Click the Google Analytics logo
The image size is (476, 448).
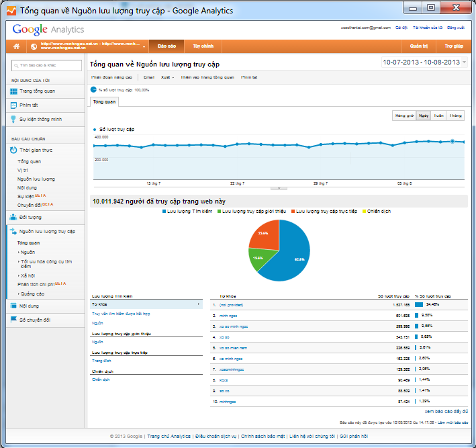click(x=48, y=30)
